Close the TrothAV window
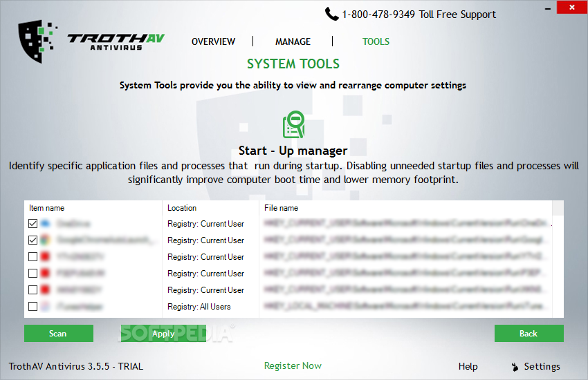Screen dimensions: 588x380 572,7
